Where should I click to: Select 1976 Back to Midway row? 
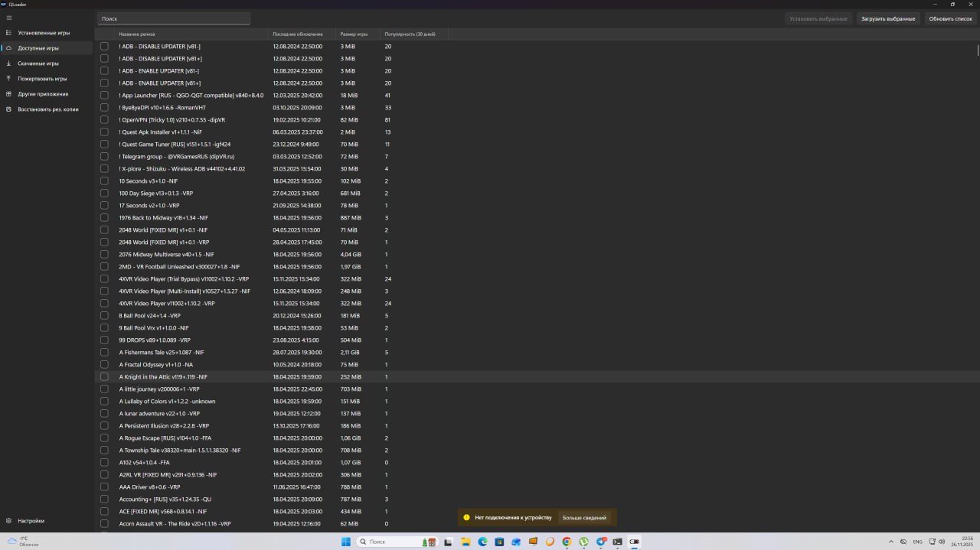pyautogui.click(x=163, y=218)
